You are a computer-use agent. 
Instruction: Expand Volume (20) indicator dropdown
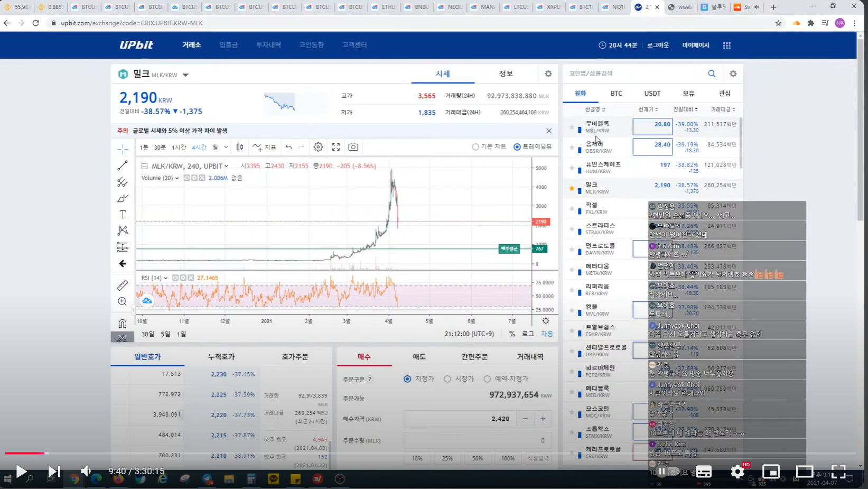(177, 178)
